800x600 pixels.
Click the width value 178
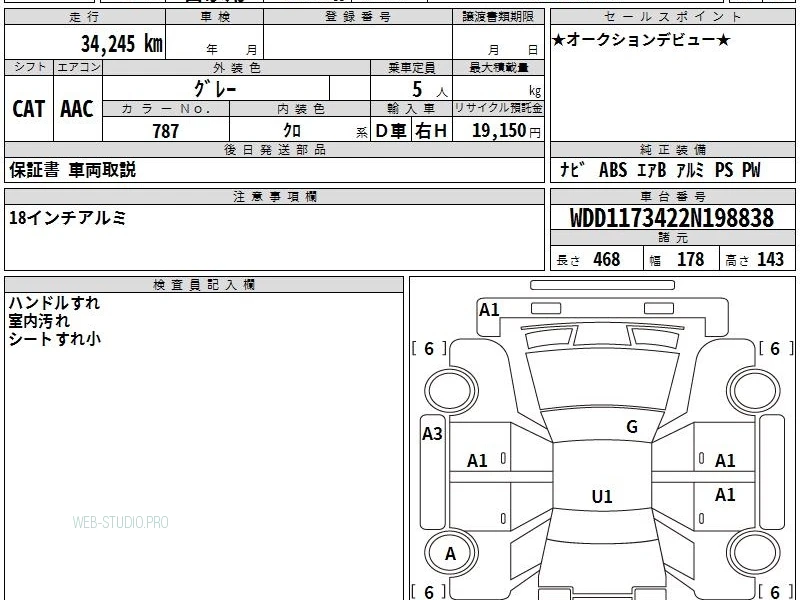point(690,259)
